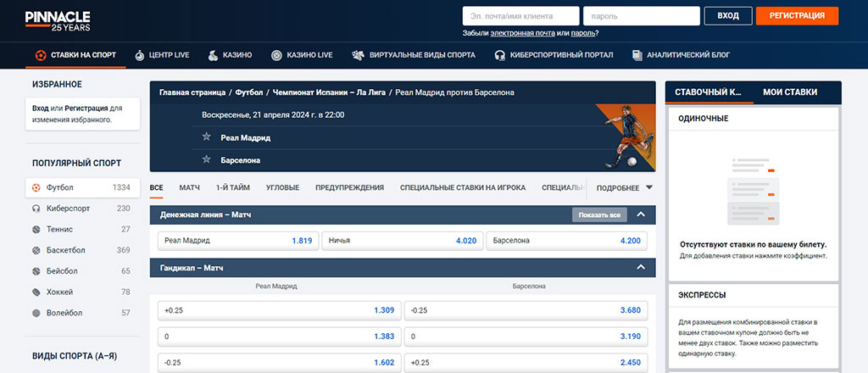Switch to the Угловые tab
The image size is (868, 373).
tap(282, 187)
